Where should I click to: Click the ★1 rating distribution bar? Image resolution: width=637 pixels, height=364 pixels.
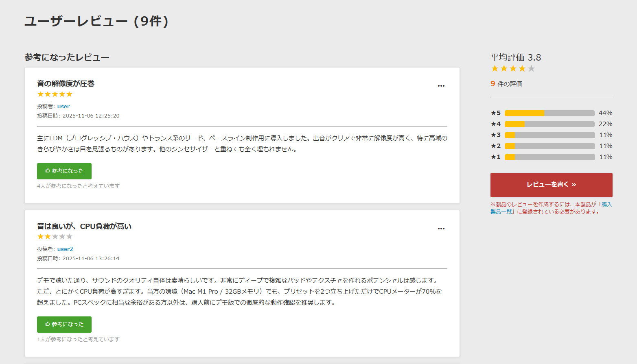(x=549, y=157)
